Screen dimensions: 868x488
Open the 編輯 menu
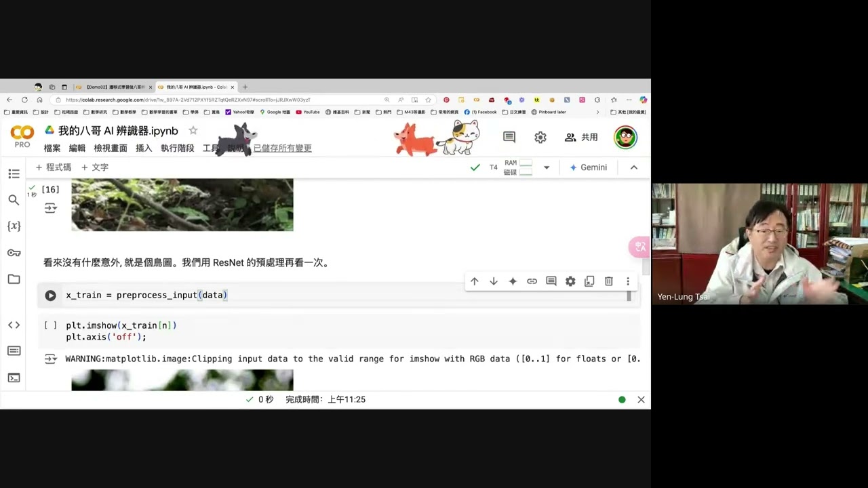point(77,148)
